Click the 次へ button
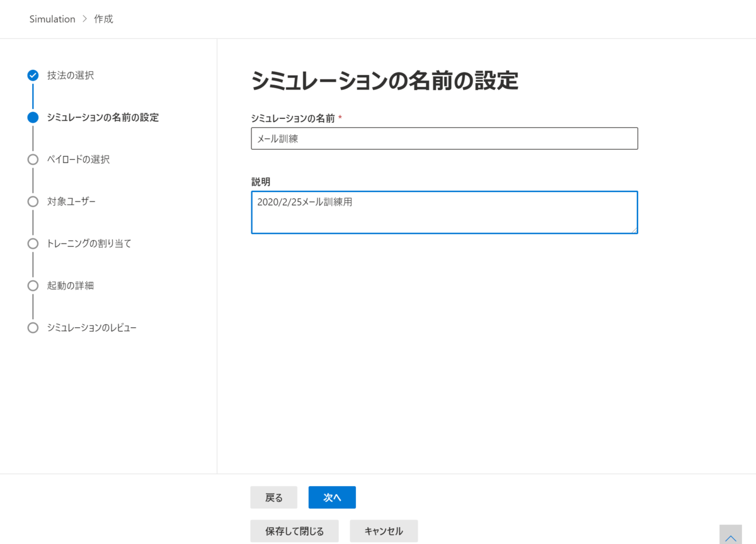 pos(332,497)
